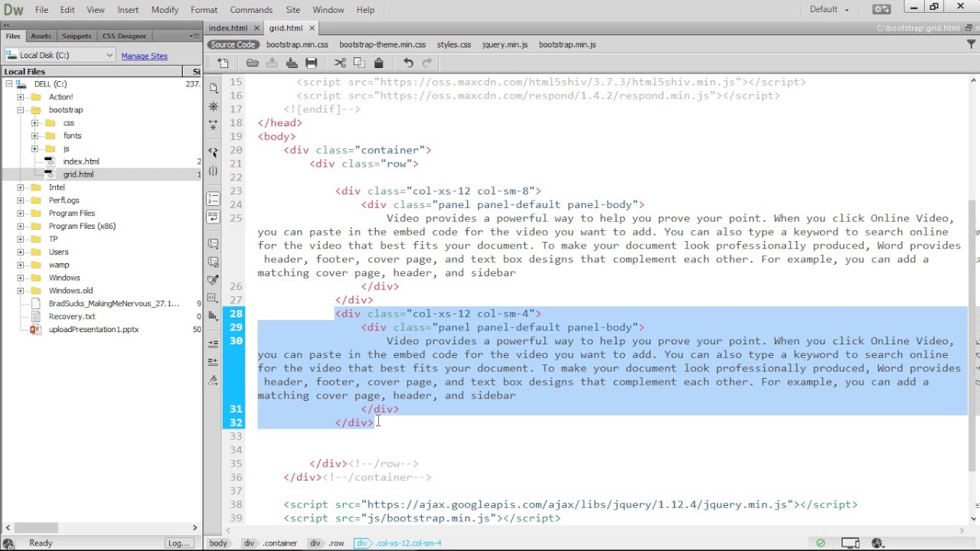This screenshot has width=980, height=551.
Task: Click the Paste clipboard icon
Action: 378,63
